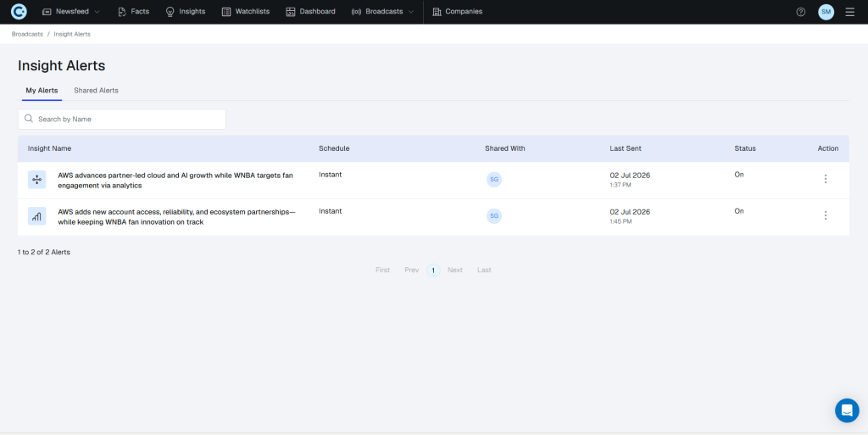Click the bar chart icon of the account access alert

pos(37,216)
